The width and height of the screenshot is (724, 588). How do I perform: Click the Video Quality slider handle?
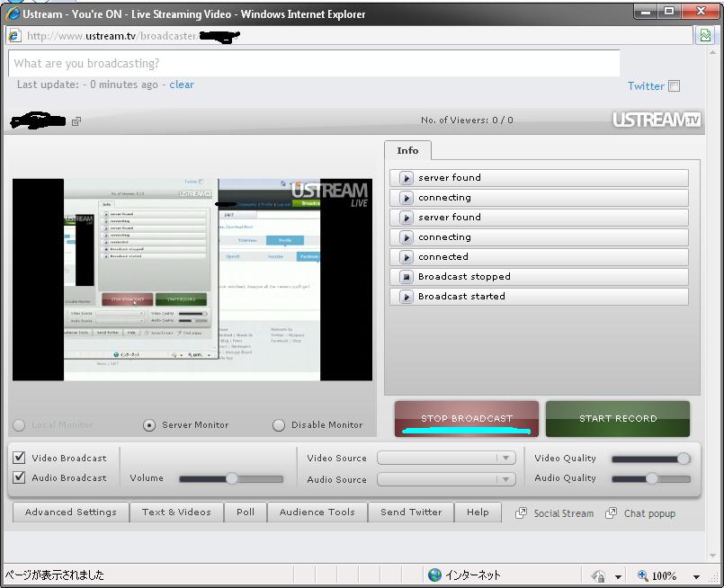coord(684,459)
